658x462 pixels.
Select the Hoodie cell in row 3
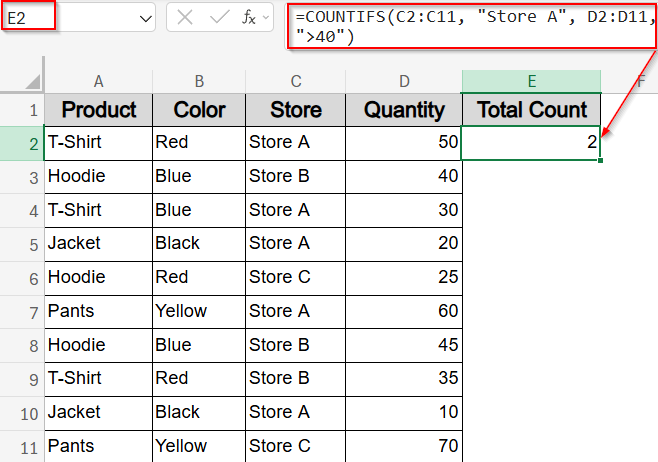[99, 177]
